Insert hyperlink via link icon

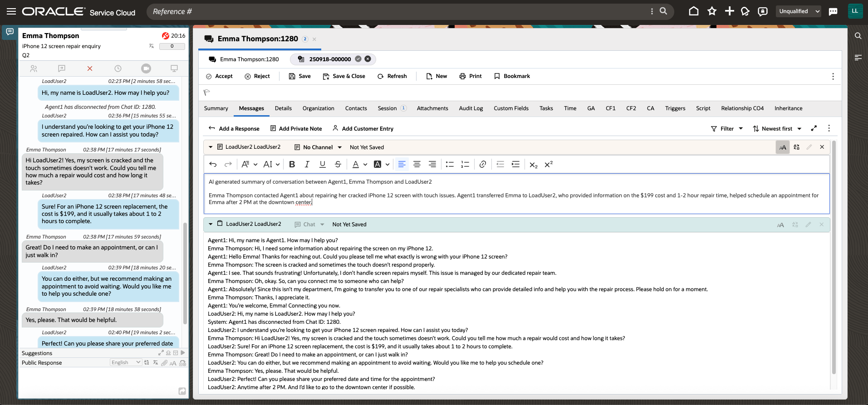[x=483, y=164]
